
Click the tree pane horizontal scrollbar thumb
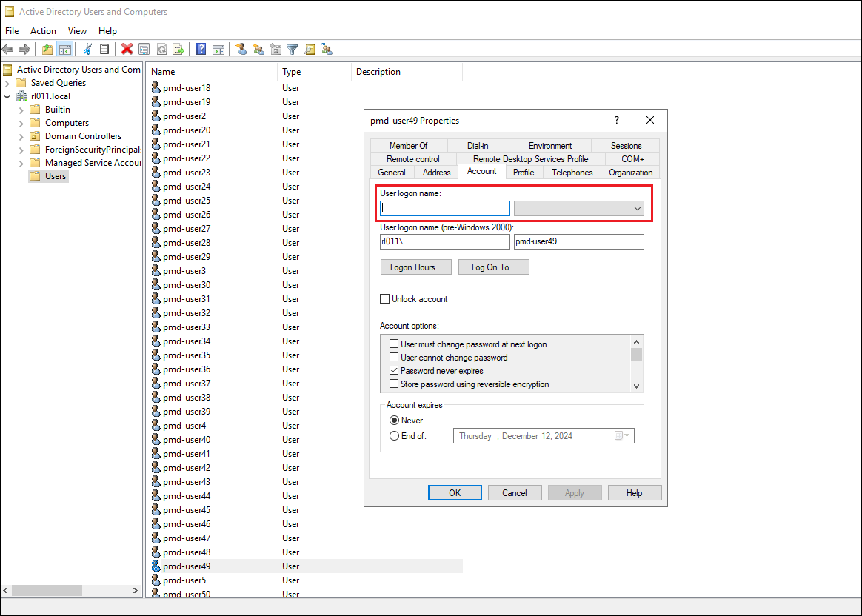(47, 590)
